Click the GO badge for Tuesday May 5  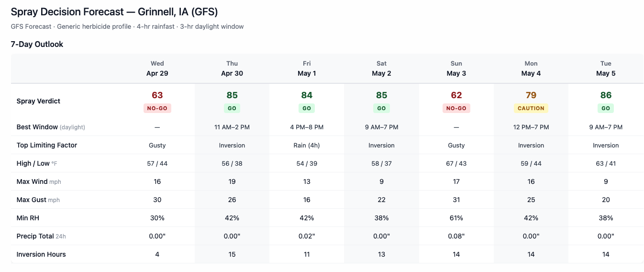(606, 108)
